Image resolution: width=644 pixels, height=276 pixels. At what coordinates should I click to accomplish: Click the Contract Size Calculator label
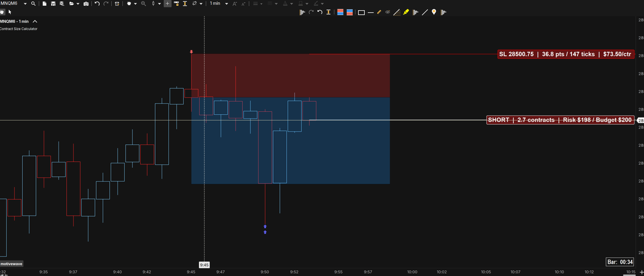19,28
